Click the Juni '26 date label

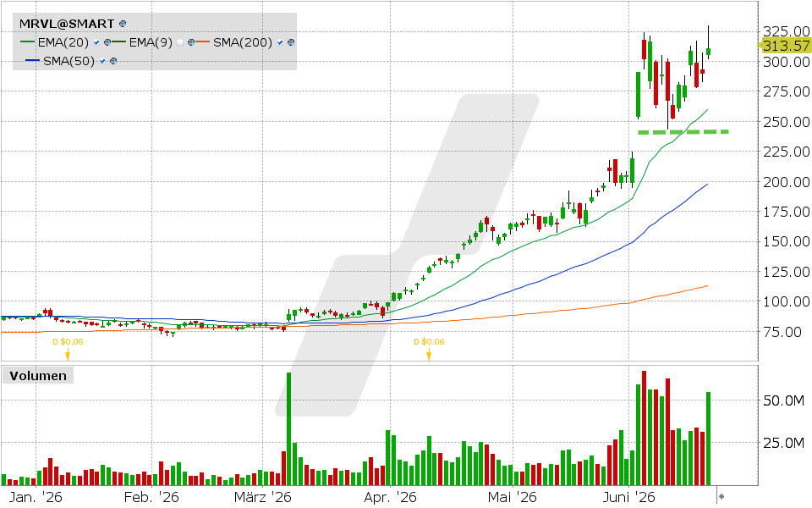pyautogui.click(x=629, y=498)
